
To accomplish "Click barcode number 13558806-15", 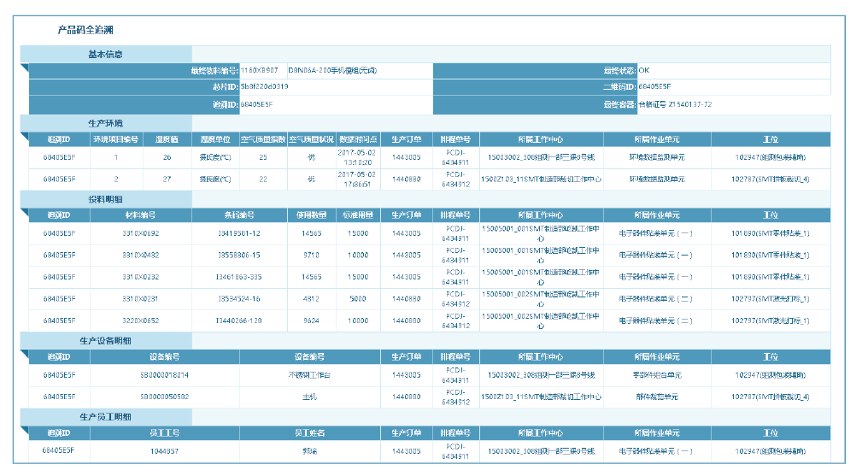I will point(239,256).
